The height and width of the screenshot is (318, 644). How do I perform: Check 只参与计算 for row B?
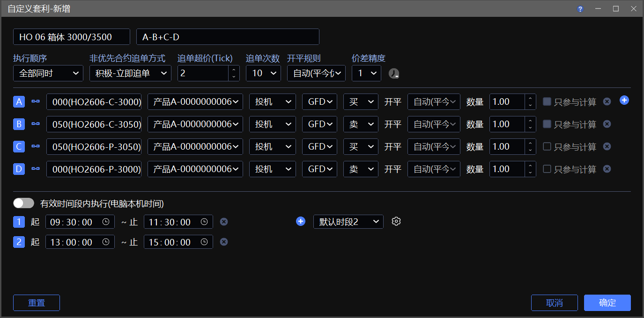click(x=547, y=124)
